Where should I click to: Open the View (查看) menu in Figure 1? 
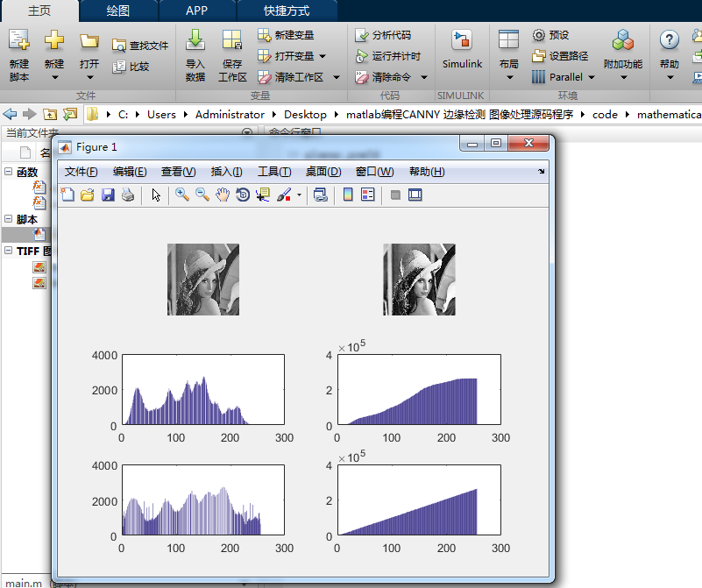tap(179, 172)
